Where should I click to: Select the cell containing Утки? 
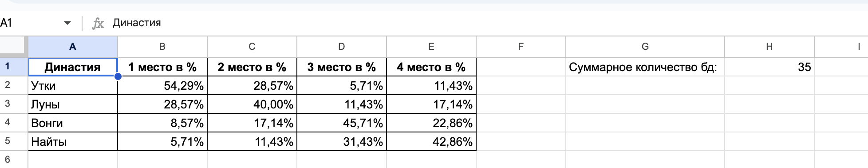(x=73, y=85)
